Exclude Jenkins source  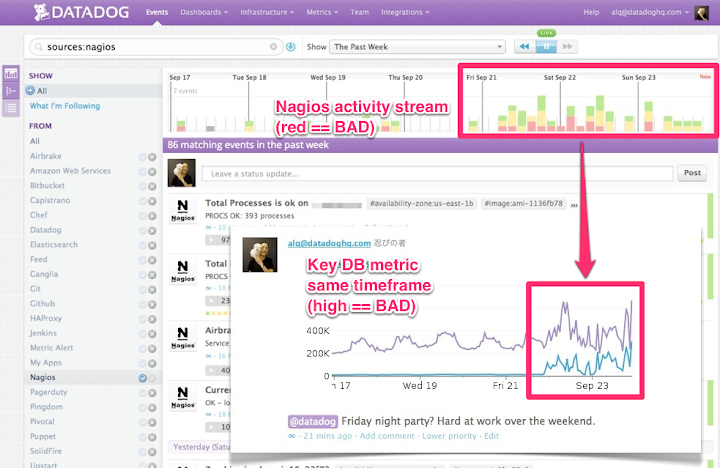(152, 334)
